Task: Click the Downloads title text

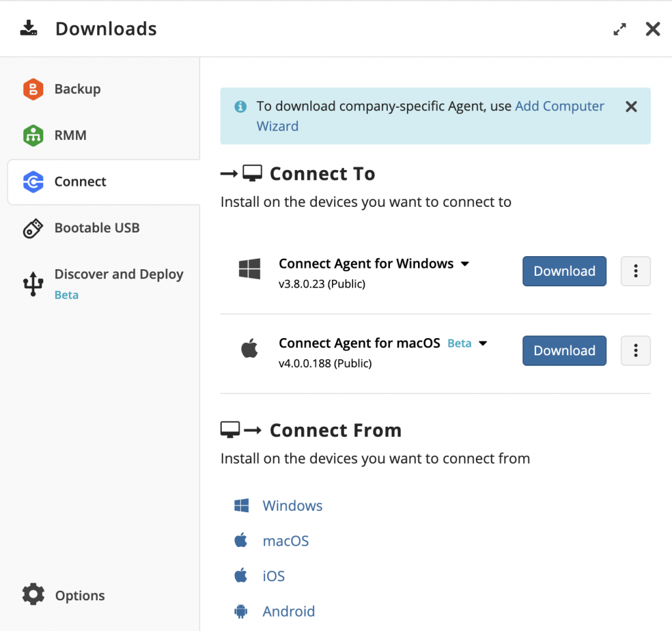Action: click(106, 29)
